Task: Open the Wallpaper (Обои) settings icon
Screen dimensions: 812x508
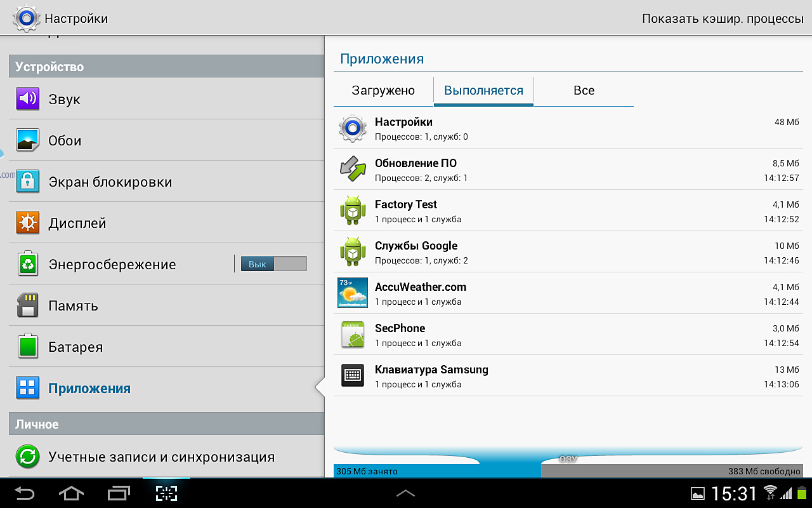Action: coord(28,140)
